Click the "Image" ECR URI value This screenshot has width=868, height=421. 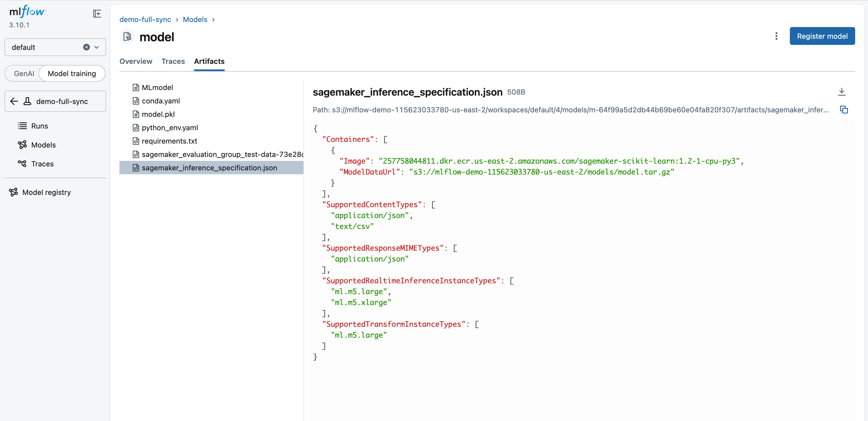click(559, 161)
